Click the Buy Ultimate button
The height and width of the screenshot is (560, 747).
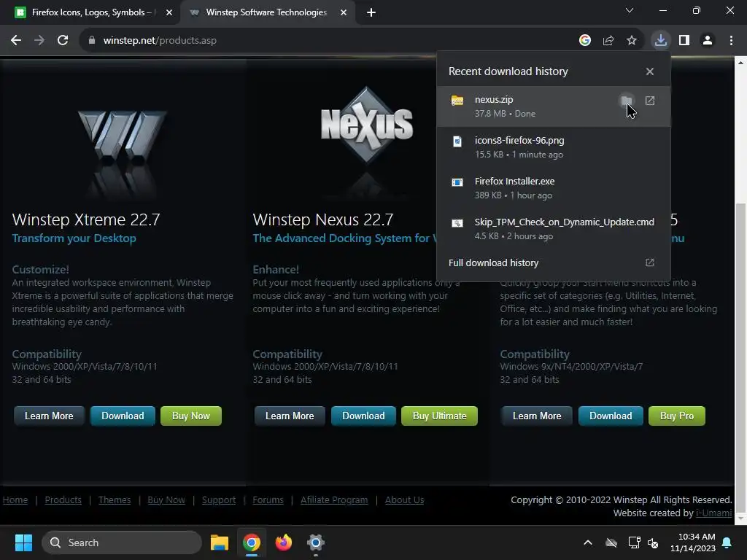[439, 416]
